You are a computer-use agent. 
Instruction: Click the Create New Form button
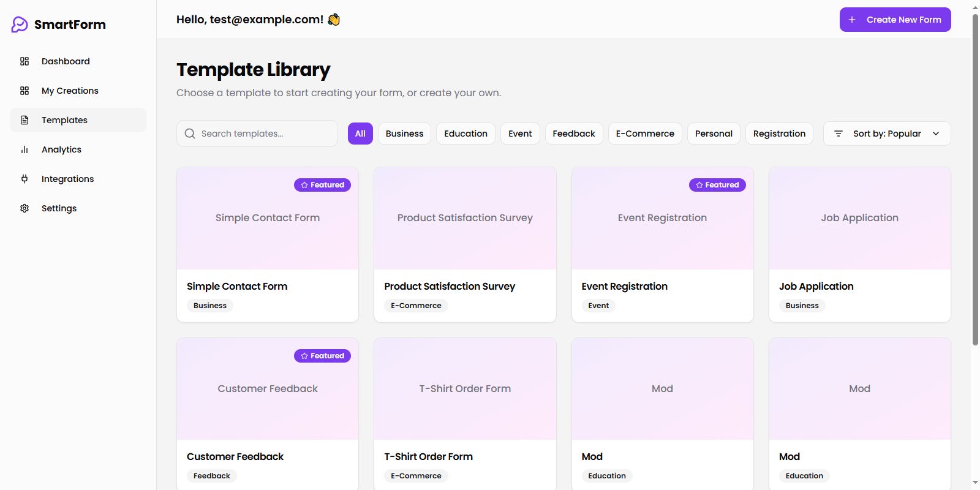click(x=895, y=20)
